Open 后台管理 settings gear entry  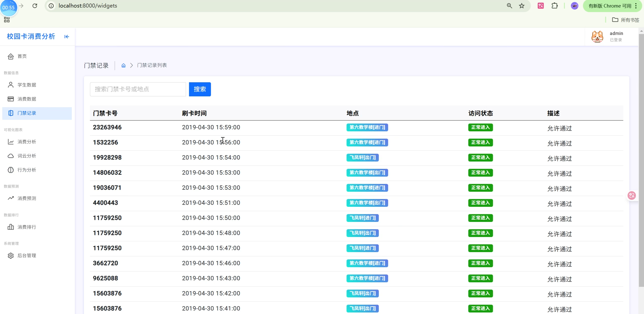point(27,255)
